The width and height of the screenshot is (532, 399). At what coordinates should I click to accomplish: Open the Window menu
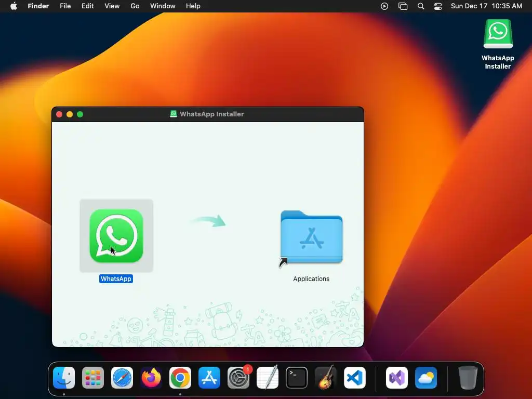(x=163, y=6)
